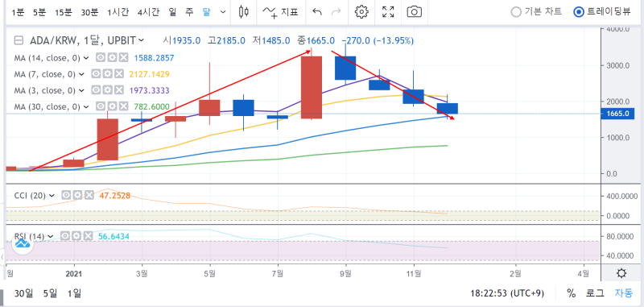Remove the CCI (20) indicator
644x307 pixels.
tap(89, 195)
